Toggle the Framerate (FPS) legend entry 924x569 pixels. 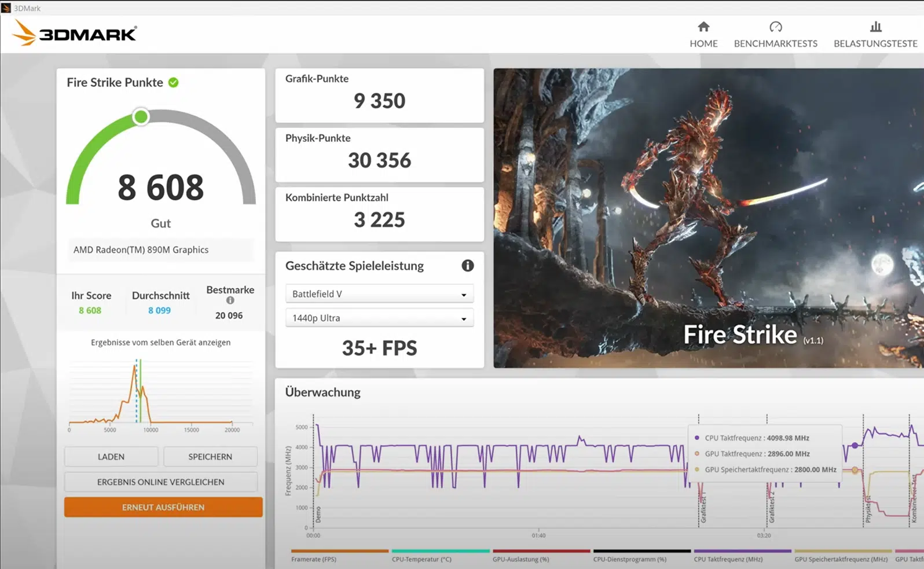[314, 559]
